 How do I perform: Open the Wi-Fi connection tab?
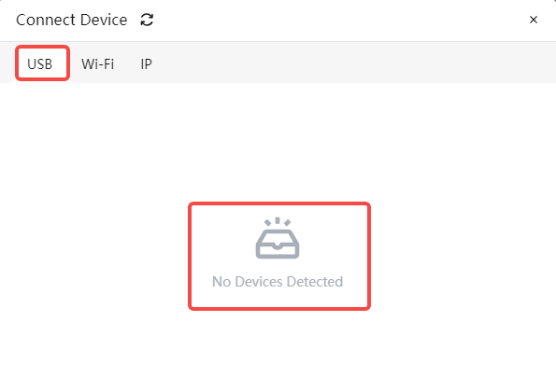click(x=97, y=64)
